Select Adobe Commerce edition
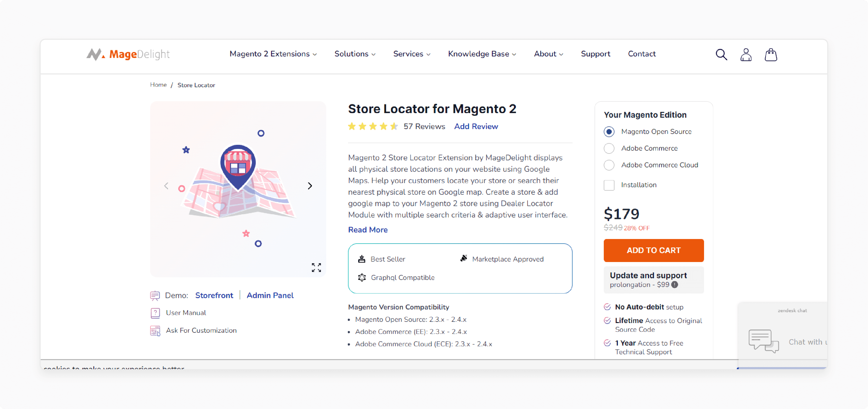Viewport: 868px width, 409px height. click(x=609, y=148)
